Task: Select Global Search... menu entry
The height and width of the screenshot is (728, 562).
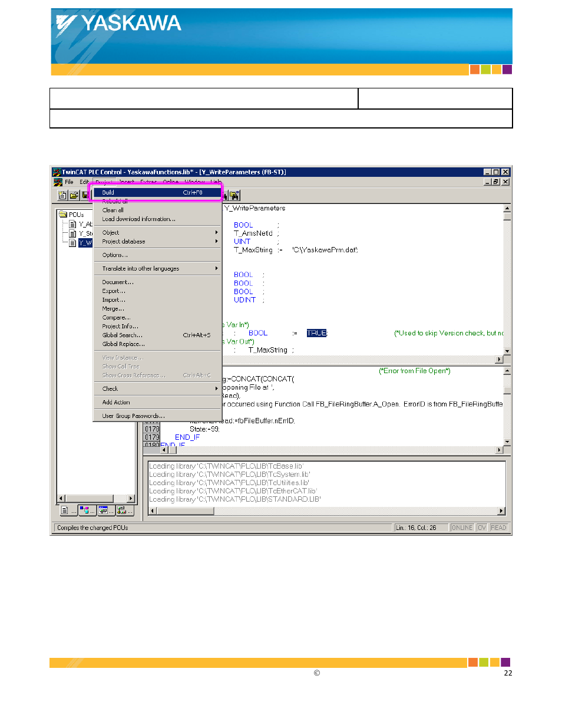Action: (x=157, y=335)
